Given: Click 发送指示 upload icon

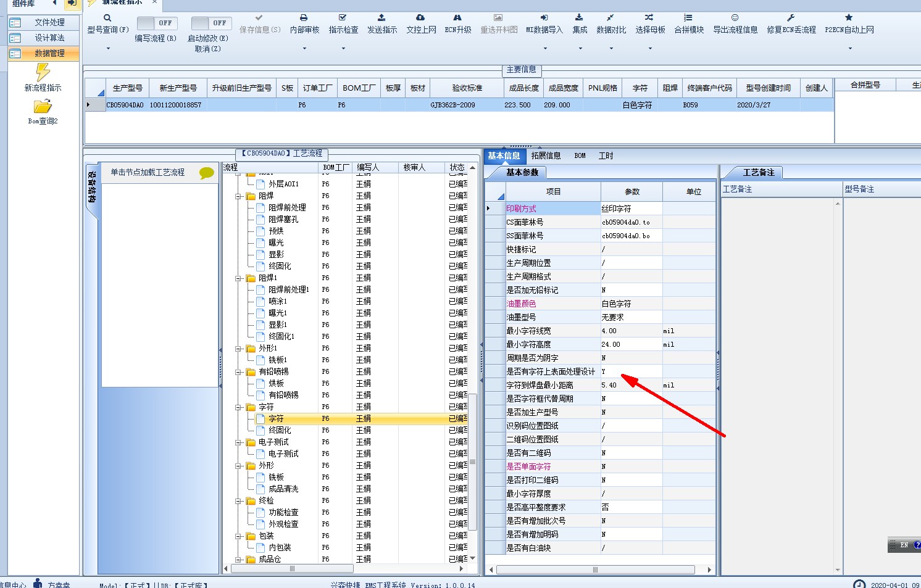Looking at the screenshot, I should coord(381,18).
